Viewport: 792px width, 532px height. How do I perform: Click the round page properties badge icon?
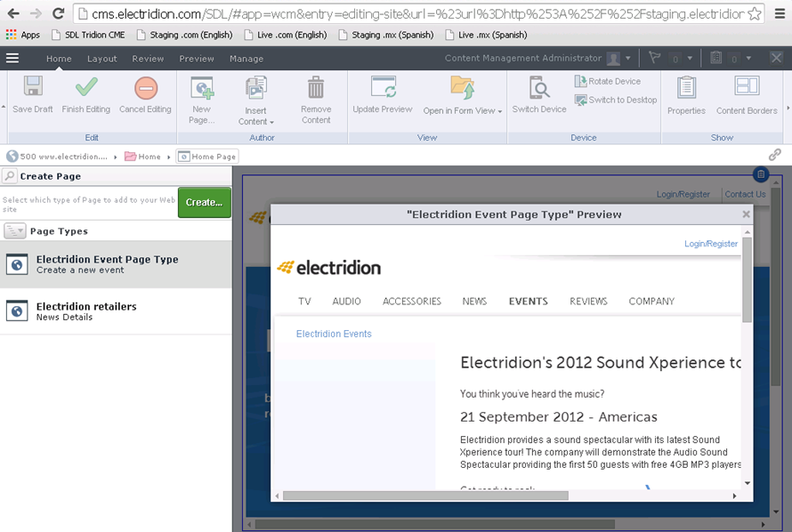[x=761, y=174]
